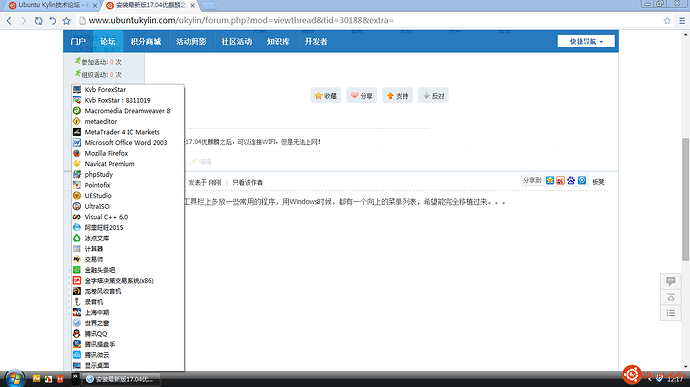
Task: Click the page vertical scrollbar thumb
Action: [686, 199]
